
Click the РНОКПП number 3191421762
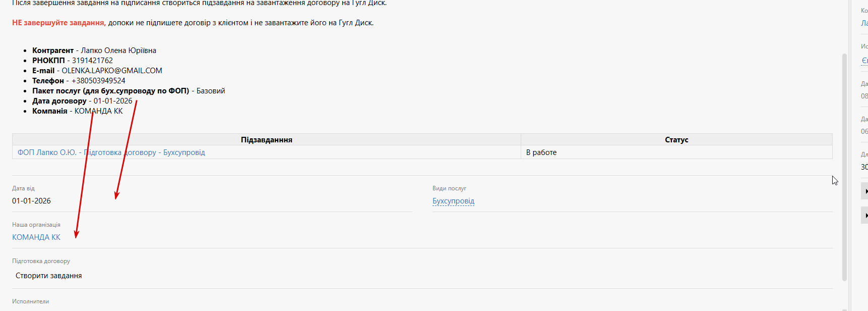pyautogui.click(x=92, y=61)
